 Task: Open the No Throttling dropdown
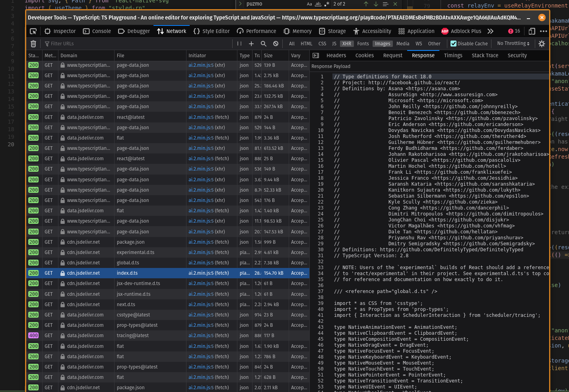click(513, 44)
